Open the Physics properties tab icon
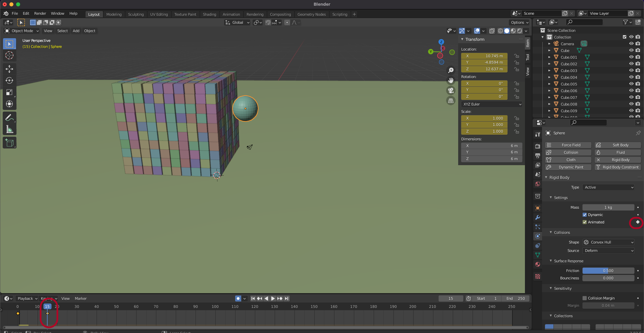Screen dimensions: 644x333 coord(538,236)
